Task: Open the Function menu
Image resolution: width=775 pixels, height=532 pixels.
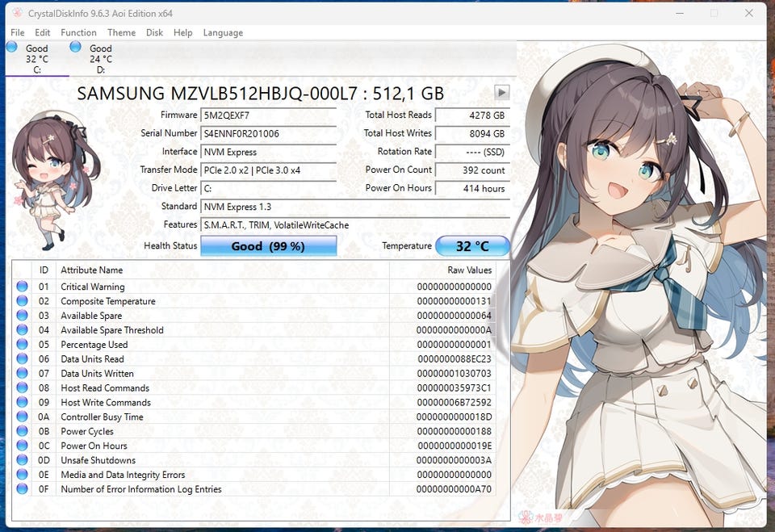Action: pos(78,32)
